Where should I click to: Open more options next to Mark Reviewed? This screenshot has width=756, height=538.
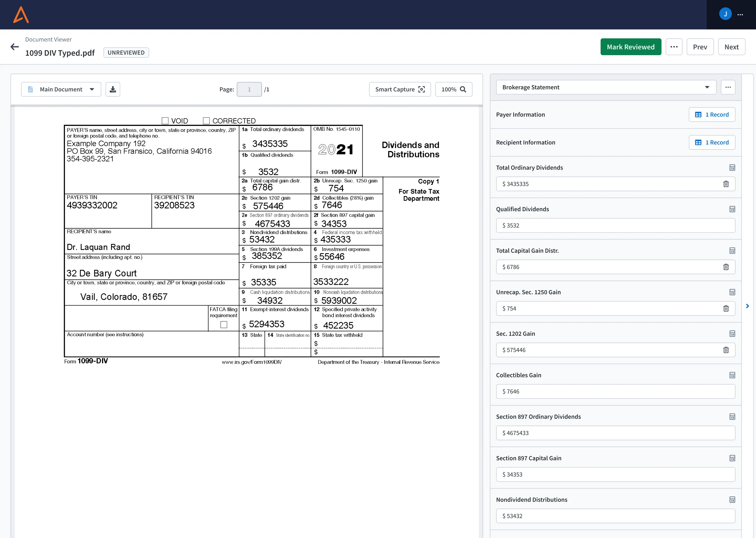(674, 47)
